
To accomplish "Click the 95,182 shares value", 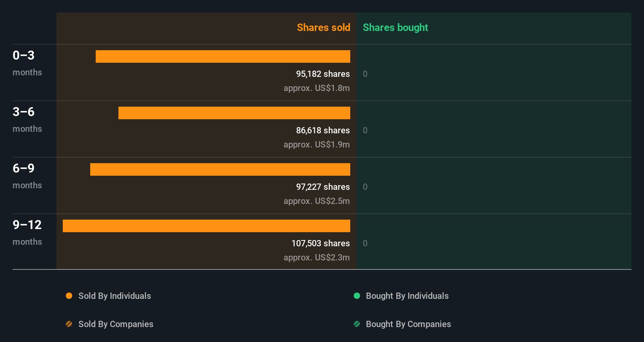I will click(323, 74).
